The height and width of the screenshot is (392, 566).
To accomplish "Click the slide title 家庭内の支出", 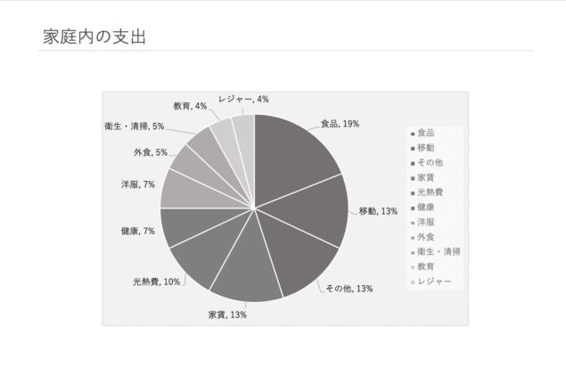I will [x=94, y=37].
